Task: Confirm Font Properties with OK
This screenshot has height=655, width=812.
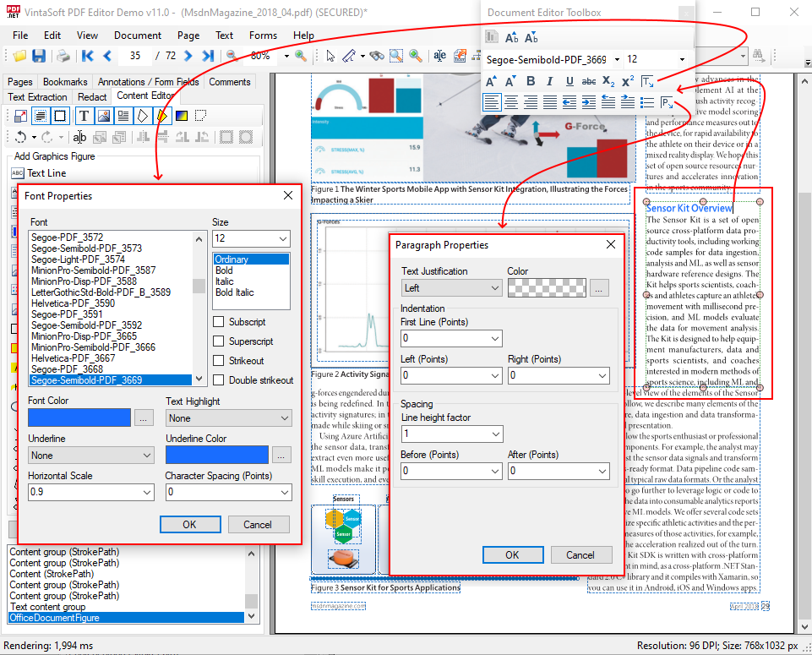Action: point(190,525)
